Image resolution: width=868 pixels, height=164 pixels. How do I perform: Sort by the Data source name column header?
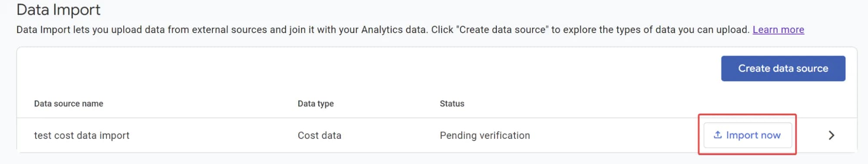click(69, 104)
